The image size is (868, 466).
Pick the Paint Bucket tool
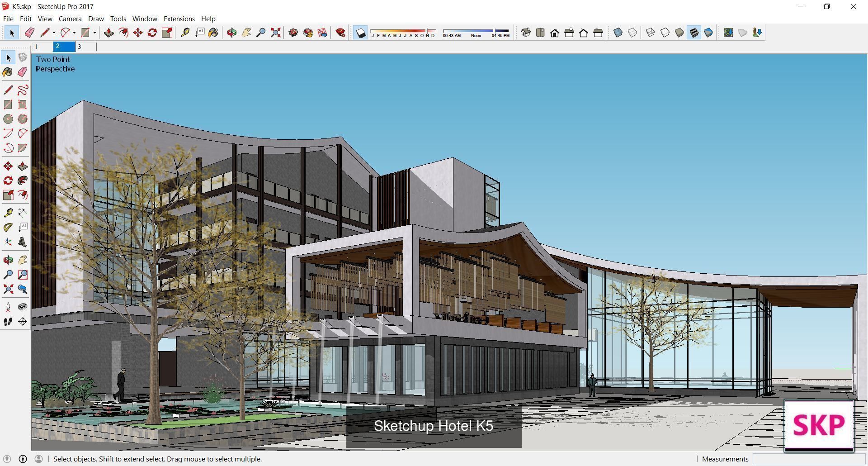[x=213, y=33]
